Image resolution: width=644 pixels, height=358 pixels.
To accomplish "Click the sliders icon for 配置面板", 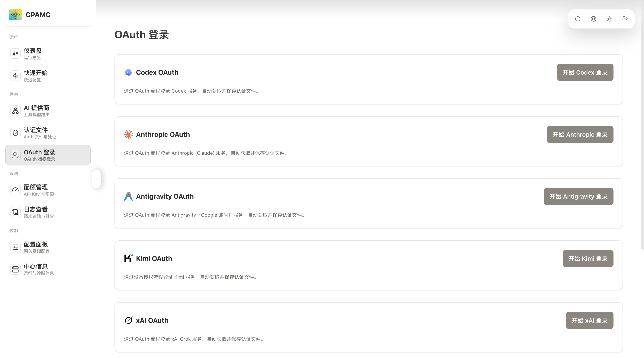I will (15, 247).
